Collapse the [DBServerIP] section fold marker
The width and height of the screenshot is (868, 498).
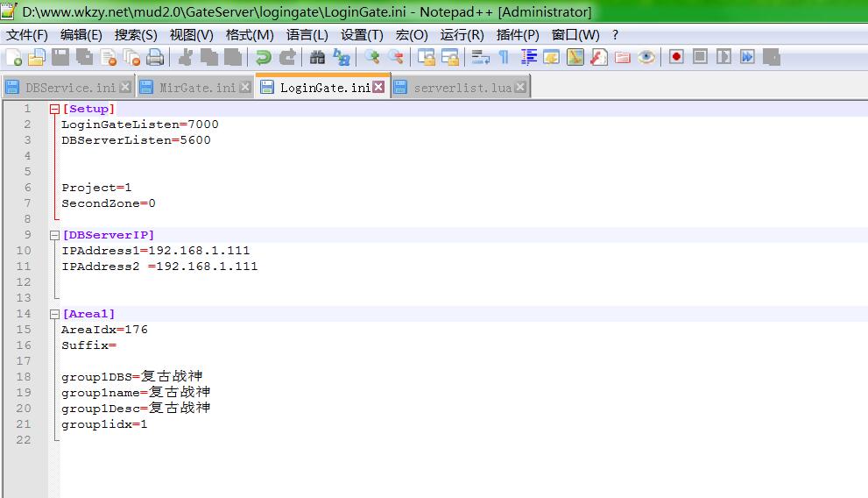tap(54, 235)
